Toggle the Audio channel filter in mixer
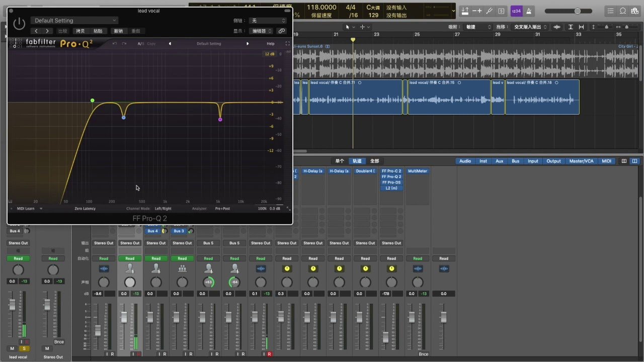This screenshot has height=362, width=644. coord(465,161)
